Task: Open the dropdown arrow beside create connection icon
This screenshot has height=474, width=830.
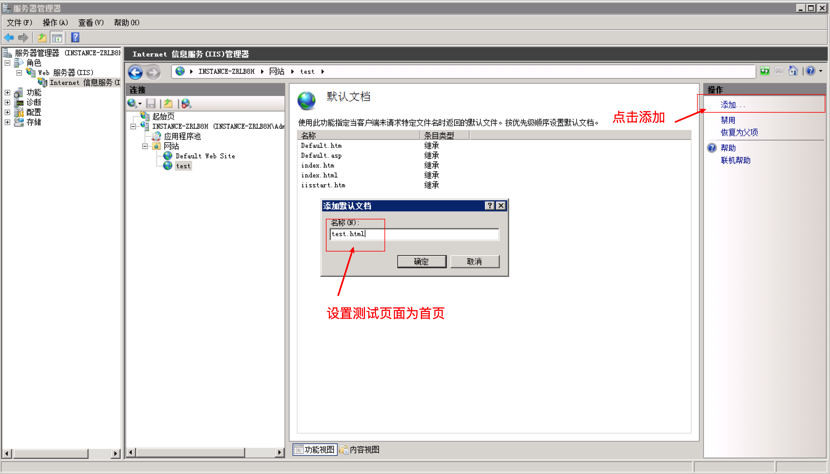Action: click(x=140, y=104)
